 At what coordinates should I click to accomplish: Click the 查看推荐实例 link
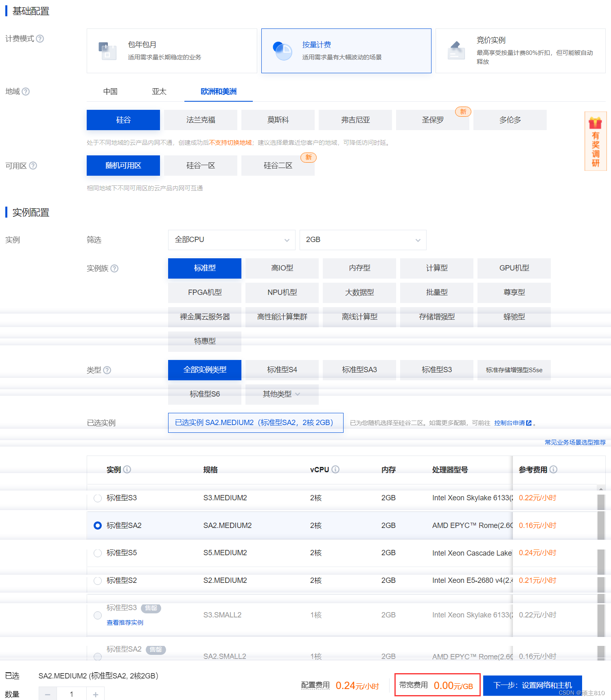(x=125, y=623)
